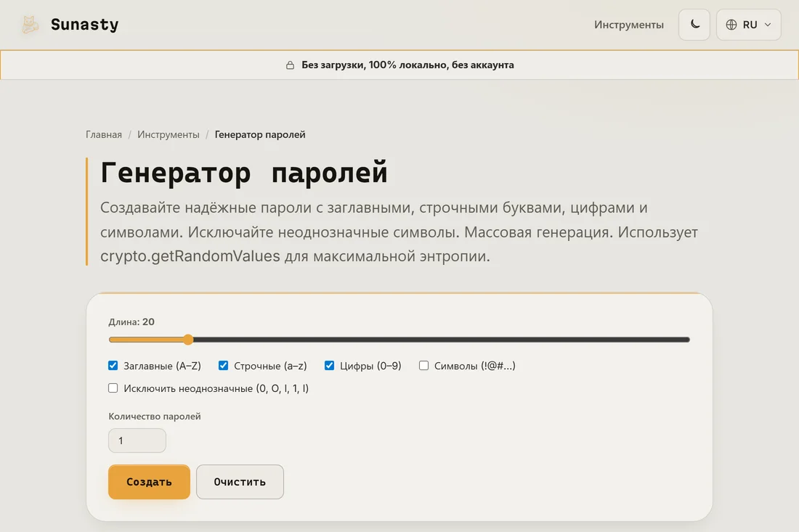Click the Создать button

(149, 482)
